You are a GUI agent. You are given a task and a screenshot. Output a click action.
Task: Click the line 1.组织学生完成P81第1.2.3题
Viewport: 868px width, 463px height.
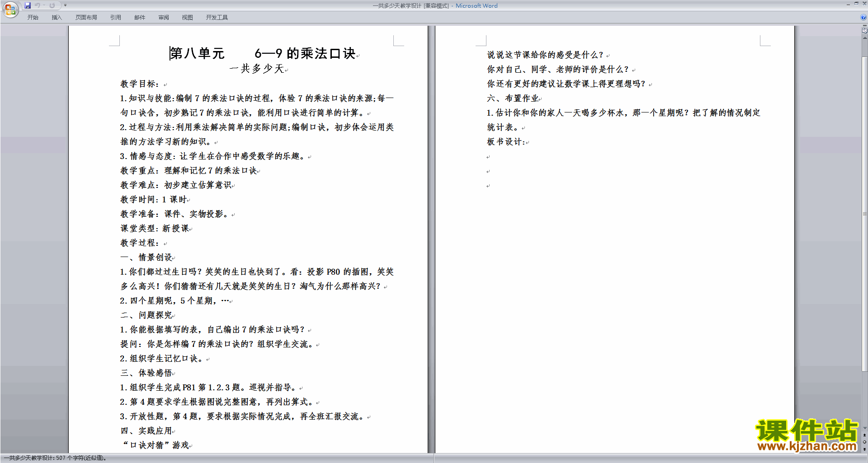click(209, 388)
